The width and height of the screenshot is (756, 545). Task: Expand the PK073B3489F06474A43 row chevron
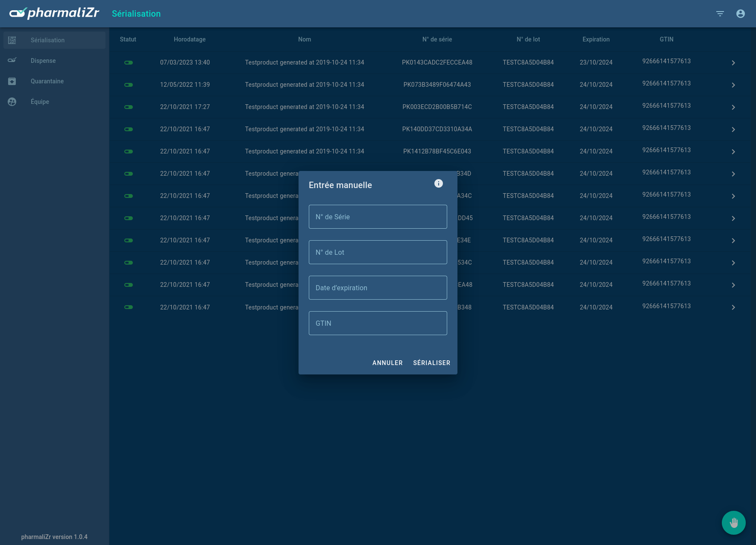(x=733, y=85)
